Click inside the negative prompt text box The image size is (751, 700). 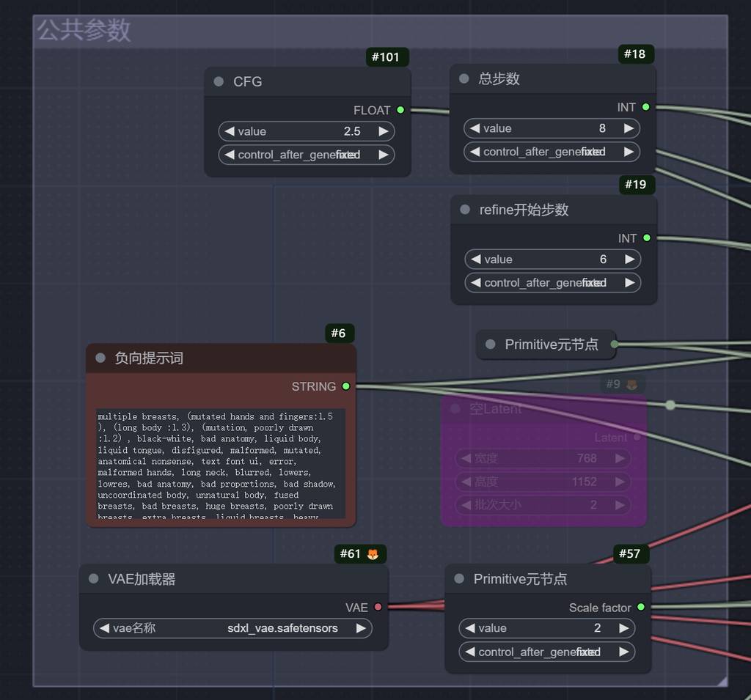(x=220, y=463)
